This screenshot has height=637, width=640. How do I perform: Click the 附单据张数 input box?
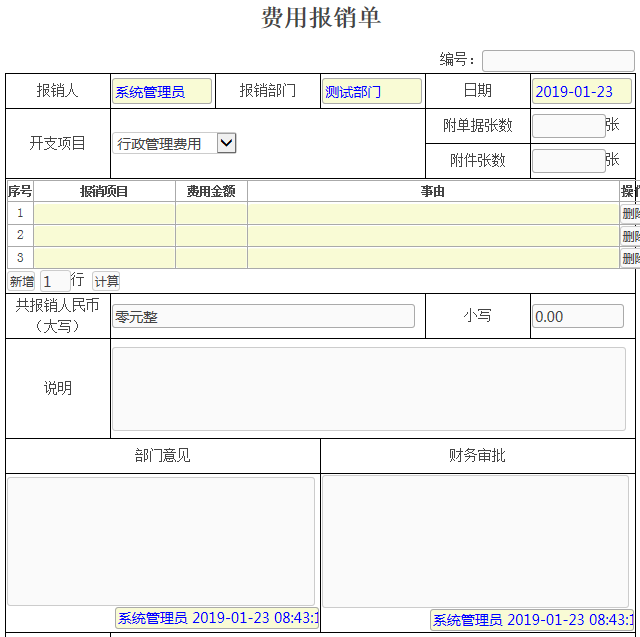569,126
